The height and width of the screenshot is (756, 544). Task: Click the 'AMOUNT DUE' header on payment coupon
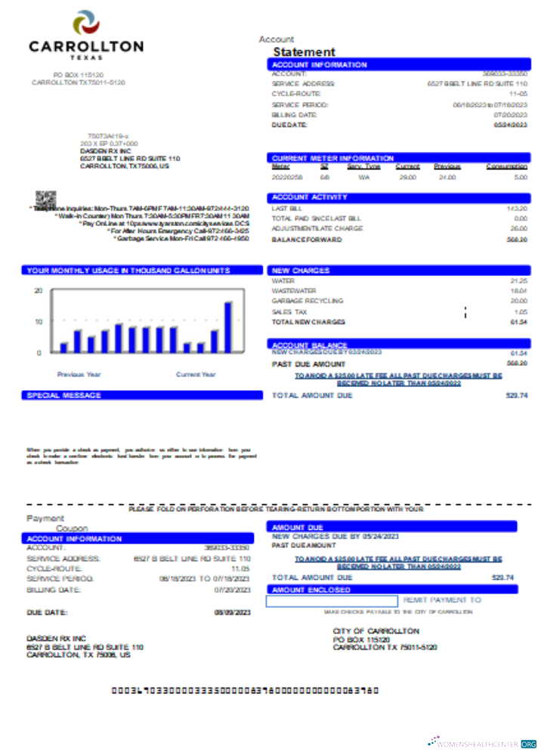(391, 526)
